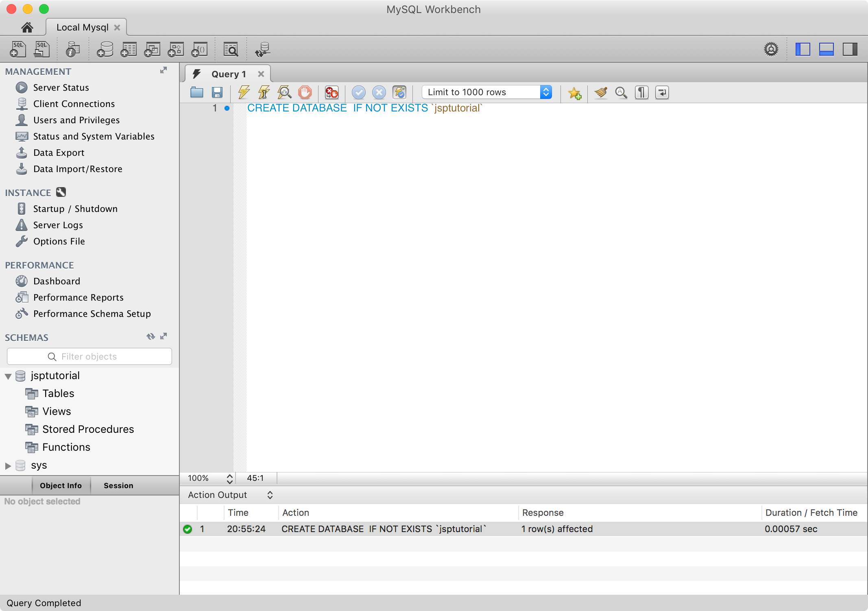Open Users and Privileges

76,120
